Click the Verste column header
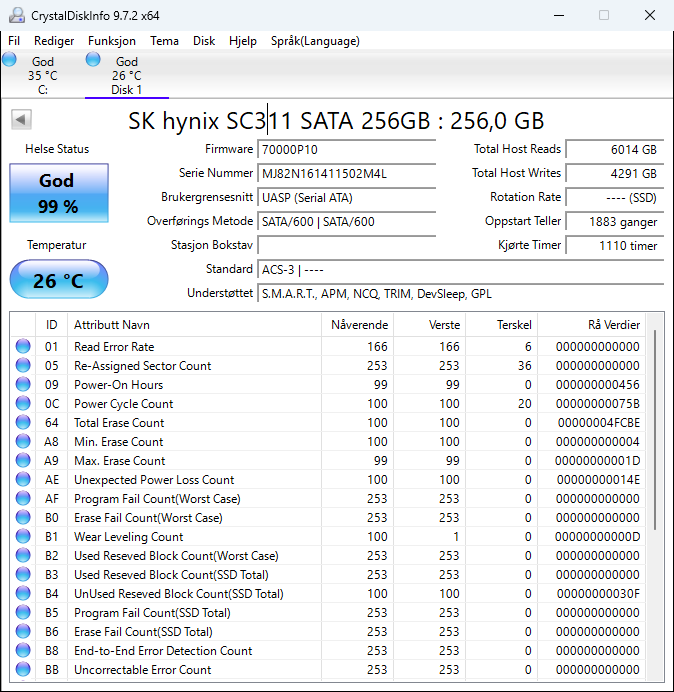674x692 pixels. pyautogui.click(x=429, y=325)
